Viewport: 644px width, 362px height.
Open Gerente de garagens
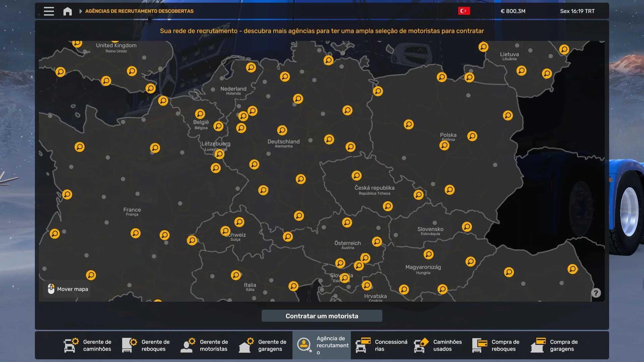(263, 345)
